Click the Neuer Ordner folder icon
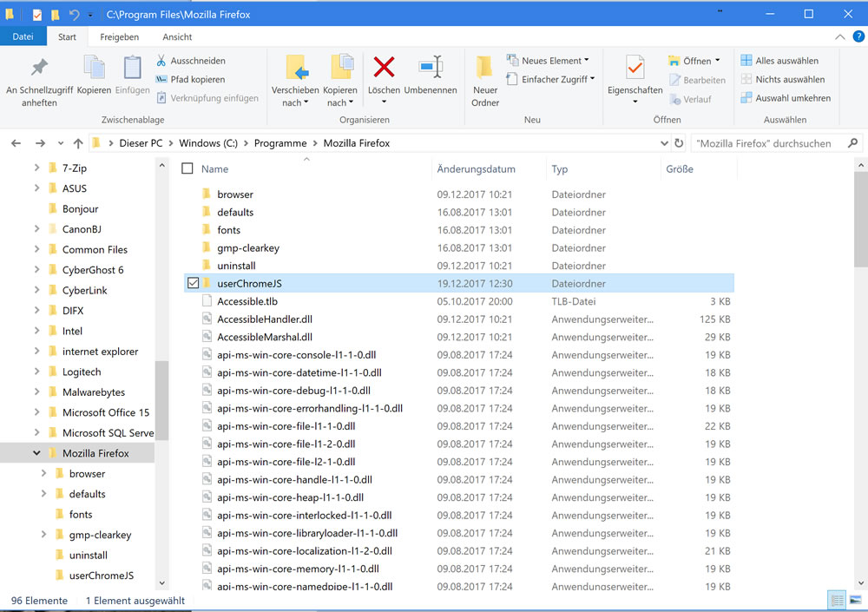This screenshot has height=612, width=868. (485, 68)
